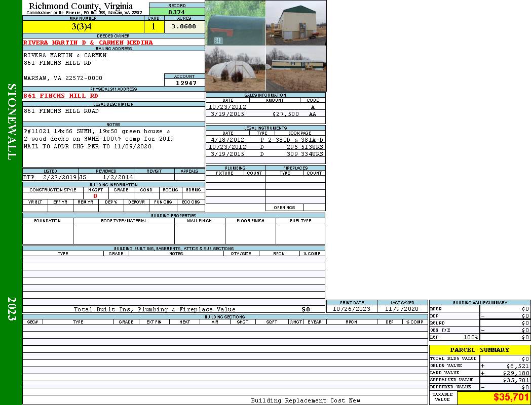532x405 pixels.
Task: Click the tan storage building photo
Action: pos(296,23)
